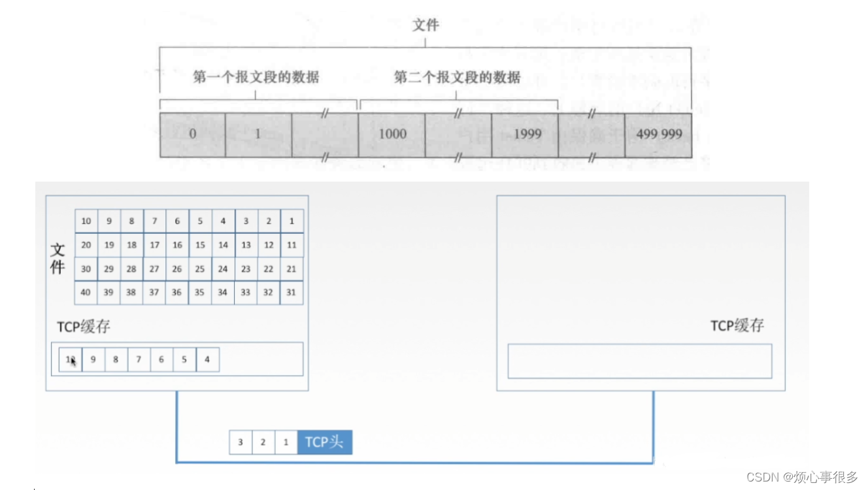Select cell 38 in the file grid
The image size is (868, 490).
tap(131, 293)
